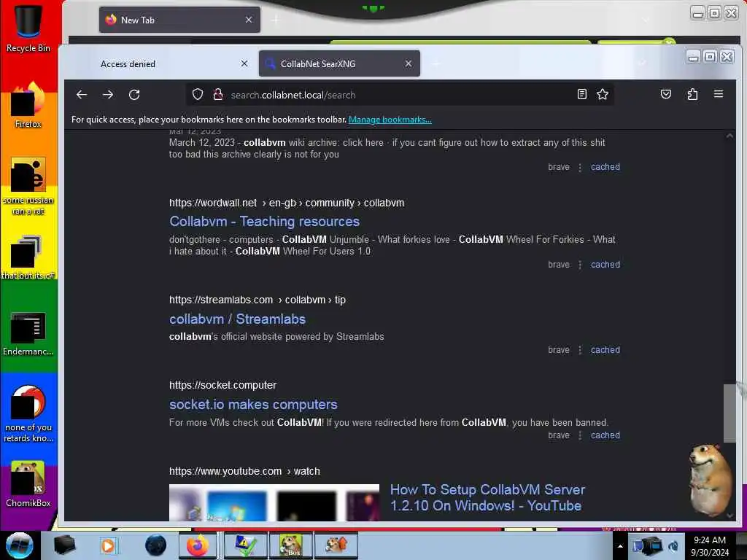Image resolution: width=747 pixels, height=560 pixels.
Task: Click the youtube.com watch URL text
Action: click(244, 471)
